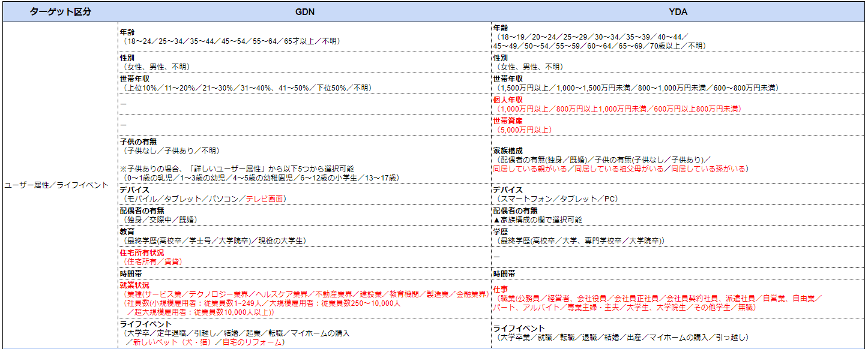Click red text 社員数(小規模雇用者：従業員数1~249人
The height and width of the screenshot is (349, 868).
261,303
